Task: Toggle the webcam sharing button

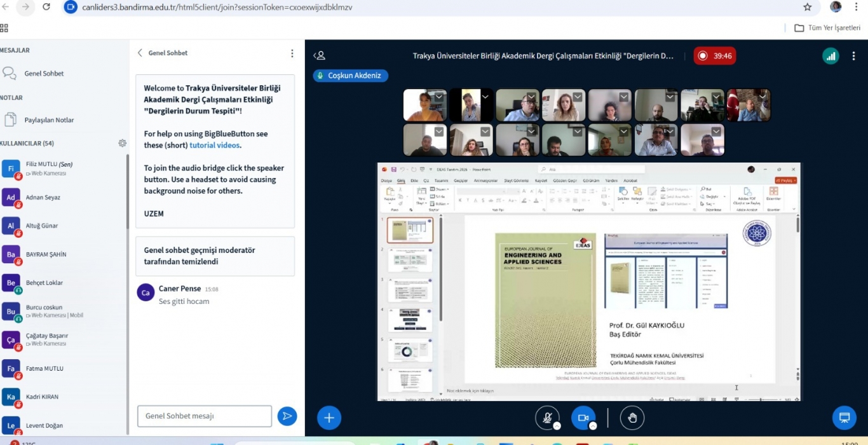Action: [583, 418]
